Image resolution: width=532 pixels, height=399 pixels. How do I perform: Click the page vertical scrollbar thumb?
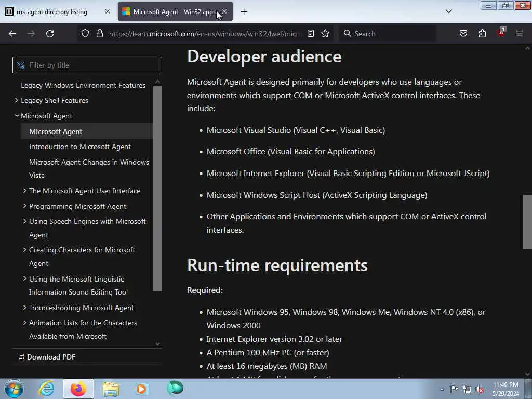[x=527, y=222]
